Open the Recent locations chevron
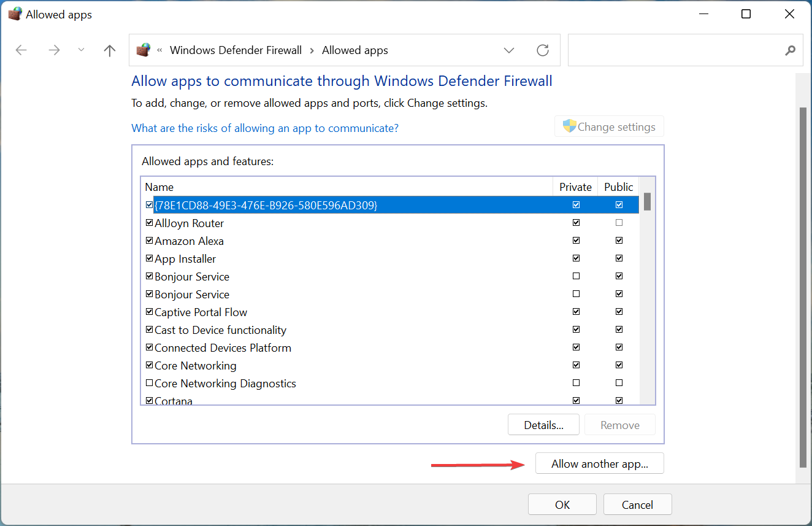This screenshot has width=812, height=526. tap(81, 50)
